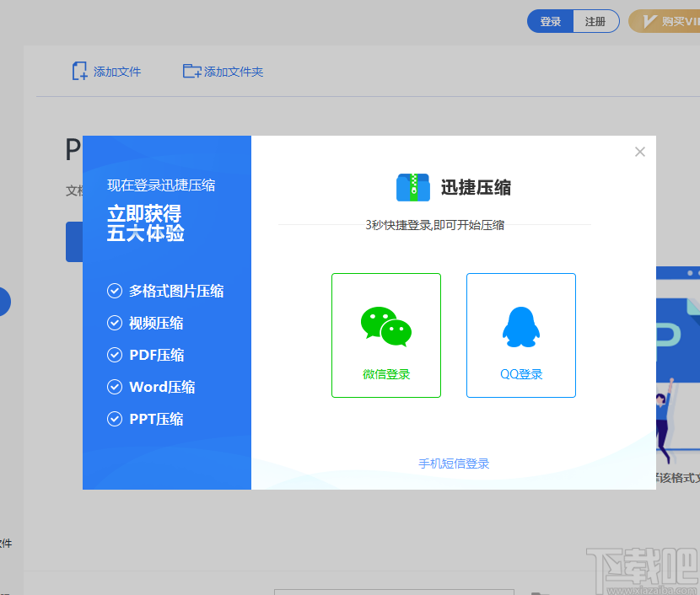Screen dimensions: 700x595
Task: Select the QQ登录 login option box
Action: click(x=520, y=335)
